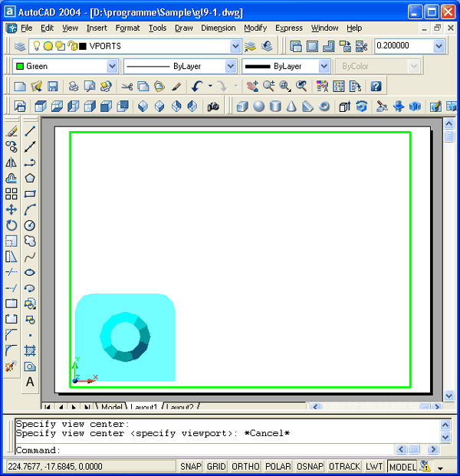Expand the viewport scale 0.200000 dropdown
460x476 pixels.
click(x=439, y=47)
